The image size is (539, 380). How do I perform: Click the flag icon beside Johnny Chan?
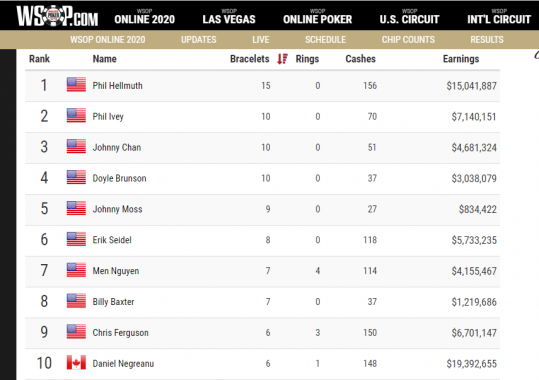click(76, 146)
